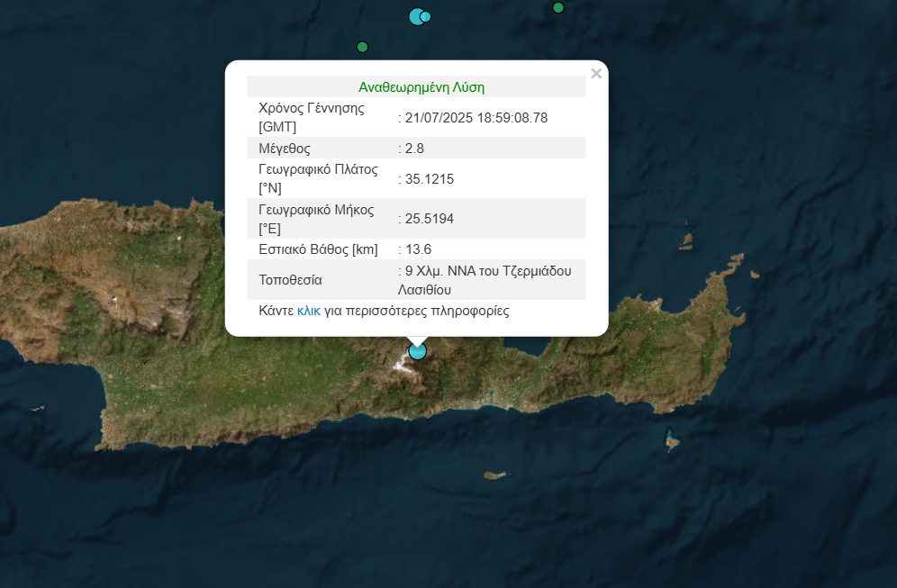Select the location text '9 Χλμ. ΝΝΑ του Τζερμιάδου Λασιθίου'
This screenshot has width=897, height=588.
[x=485, y=280]
